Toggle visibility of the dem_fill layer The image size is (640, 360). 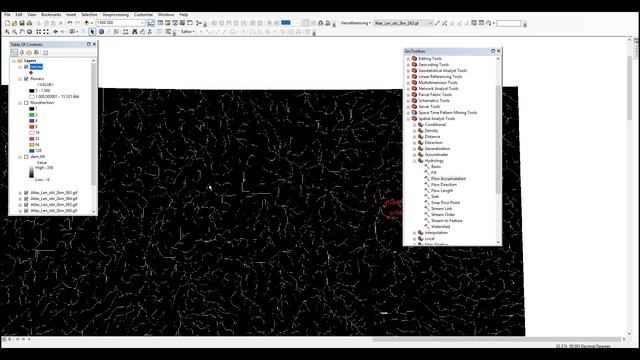pyautogui.click(x=26, y=157)
